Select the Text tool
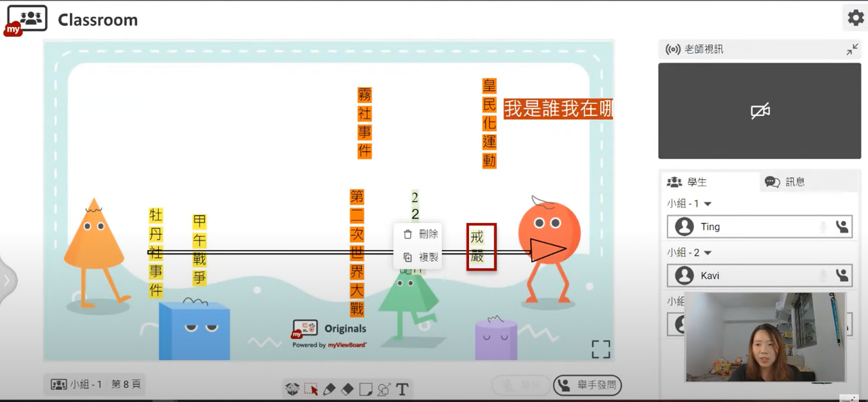Image resolution: width=868 pixels, height=402 pixels. (x=402, y=389)
